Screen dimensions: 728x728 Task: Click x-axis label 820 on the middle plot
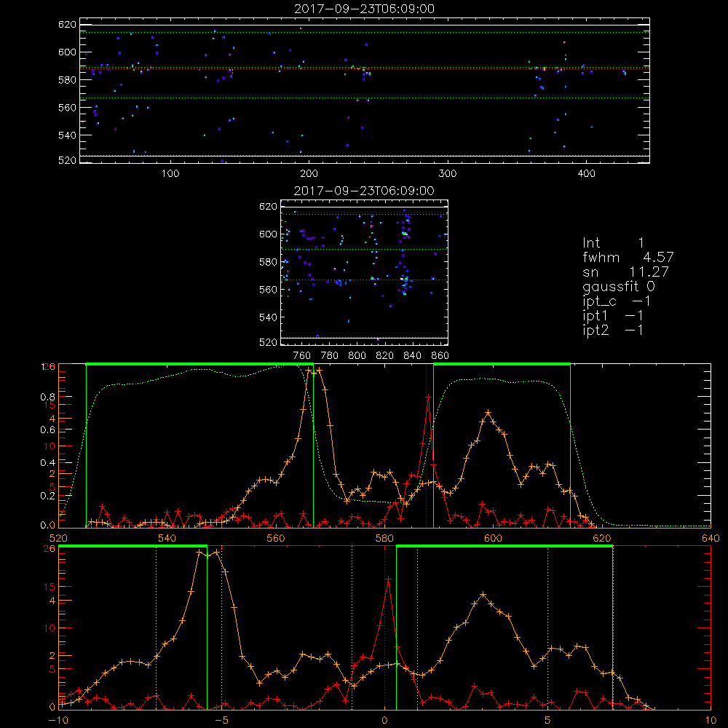pyautogui.click(x=385, y=356)
